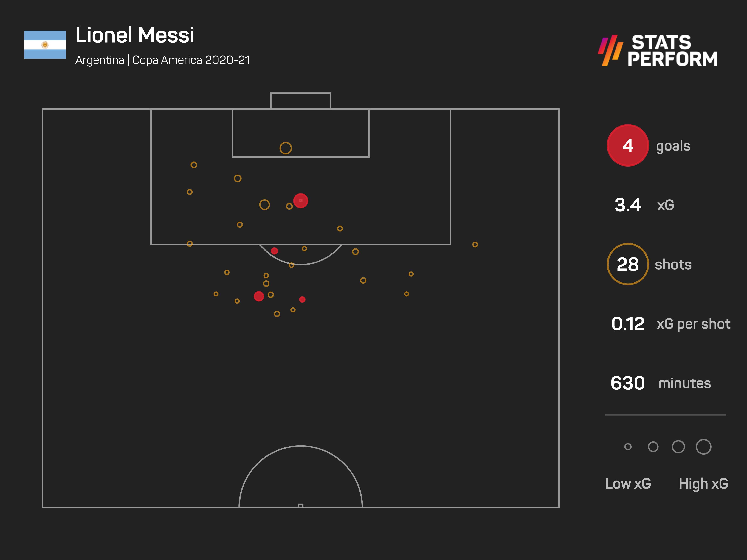
Task: Click the High xG legend label
Action: click(x=703, y=483)
